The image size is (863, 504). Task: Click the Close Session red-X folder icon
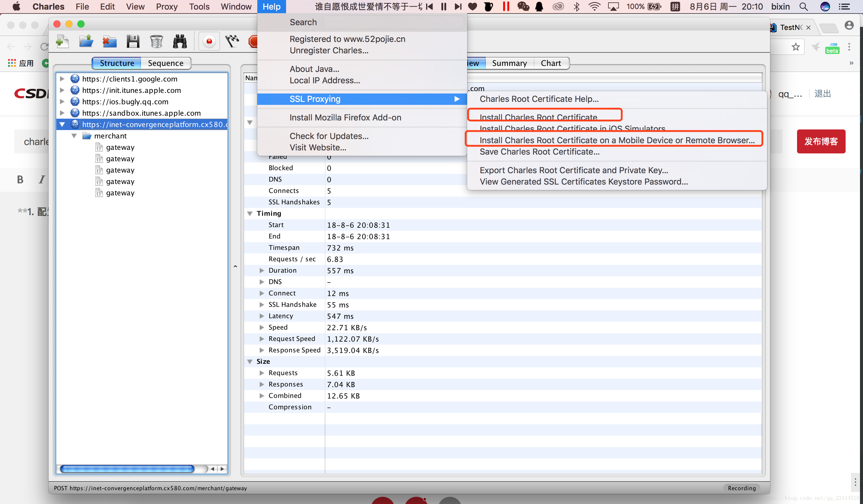tap(109, 41)
